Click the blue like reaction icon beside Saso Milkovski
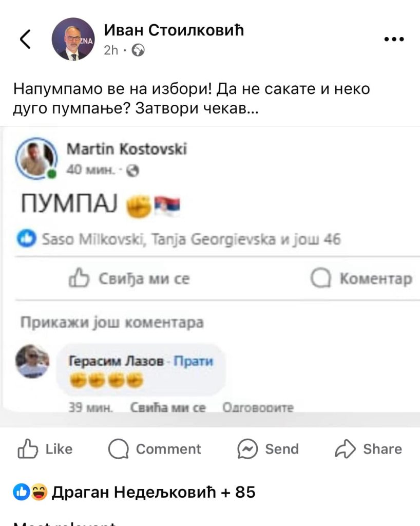 [30, 239]
